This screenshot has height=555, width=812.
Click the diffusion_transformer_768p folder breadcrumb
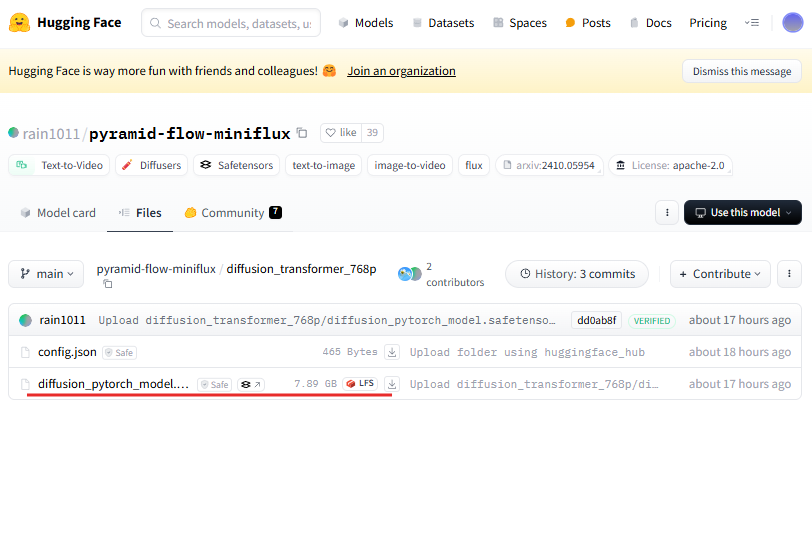click(x=301, y=269)
